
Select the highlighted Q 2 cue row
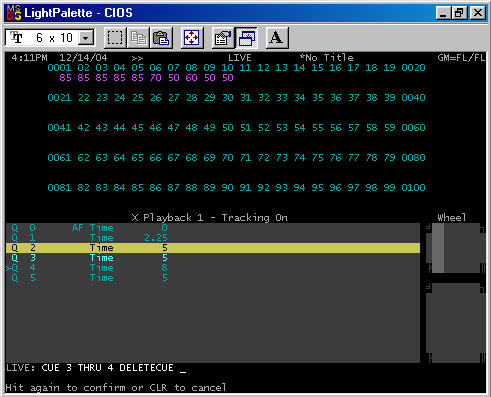tap(213, 248)
